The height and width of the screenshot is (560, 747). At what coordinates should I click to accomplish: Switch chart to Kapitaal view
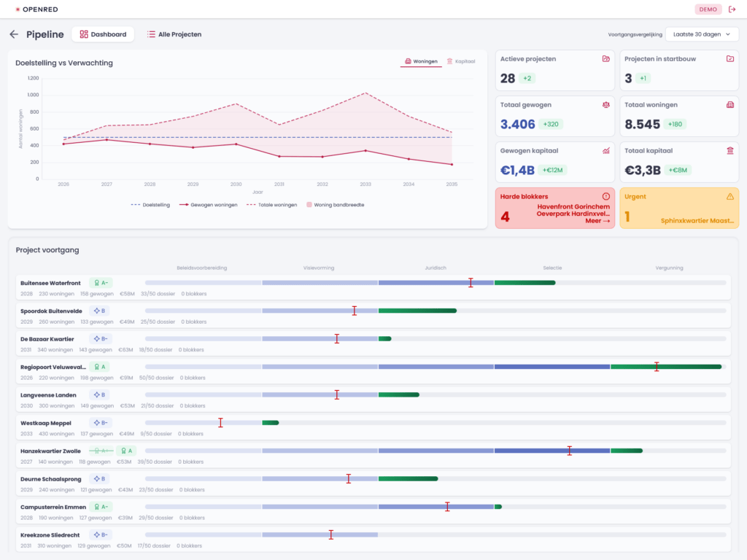coord(461,61)
